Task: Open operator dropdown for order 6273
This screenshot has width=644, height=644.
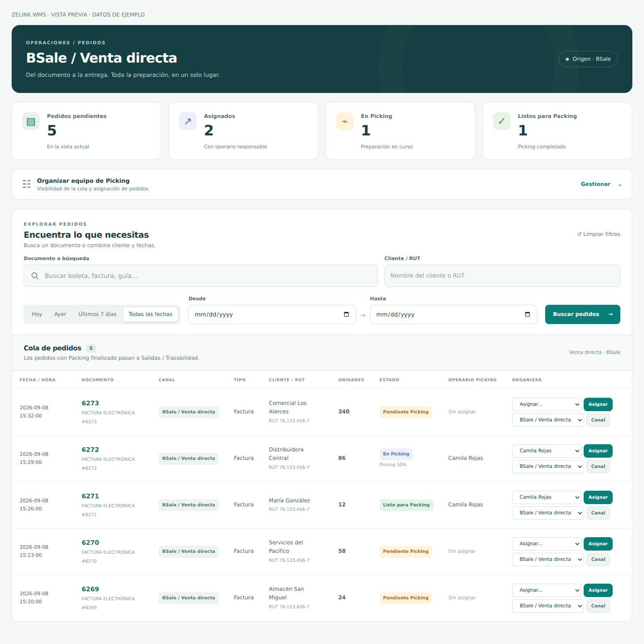Action: point(547,404)
